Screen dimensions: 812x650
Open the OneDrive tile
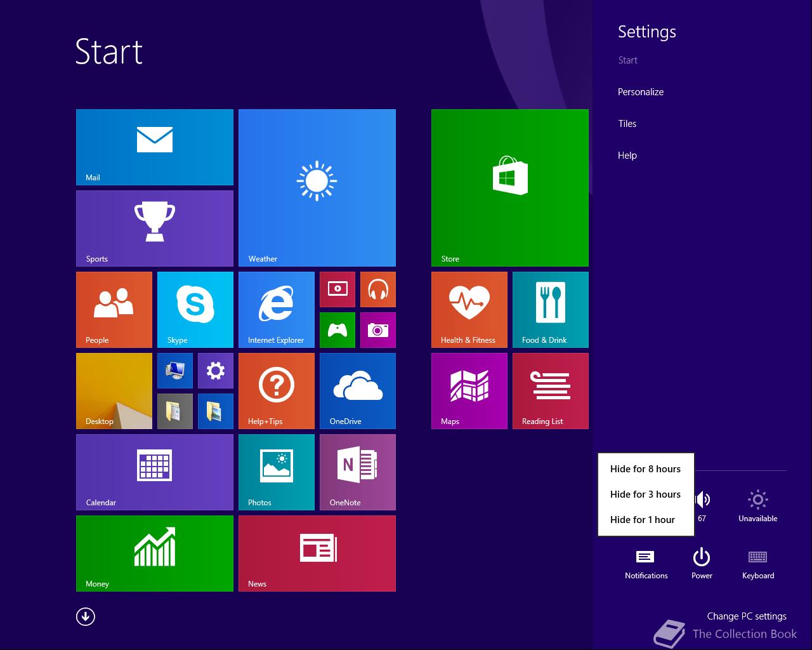(358, 391)
